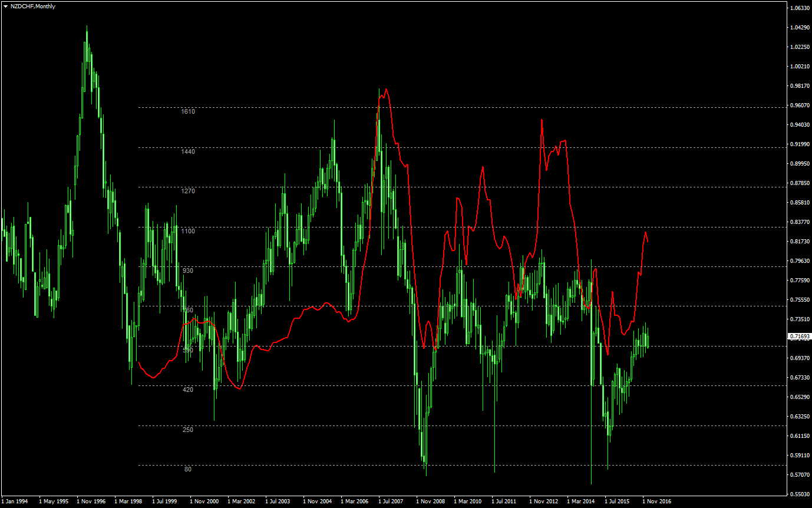Click the 0.57070 price scale value
The width and height of the screenshot is (812, 508).
pyautogui.click(x=800, y=475)
